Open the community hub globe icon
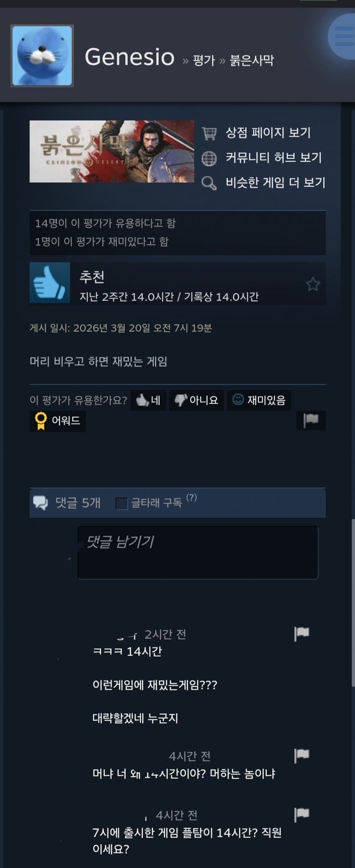The height and width of the screenshot is (868, 355). click(209, 158)
